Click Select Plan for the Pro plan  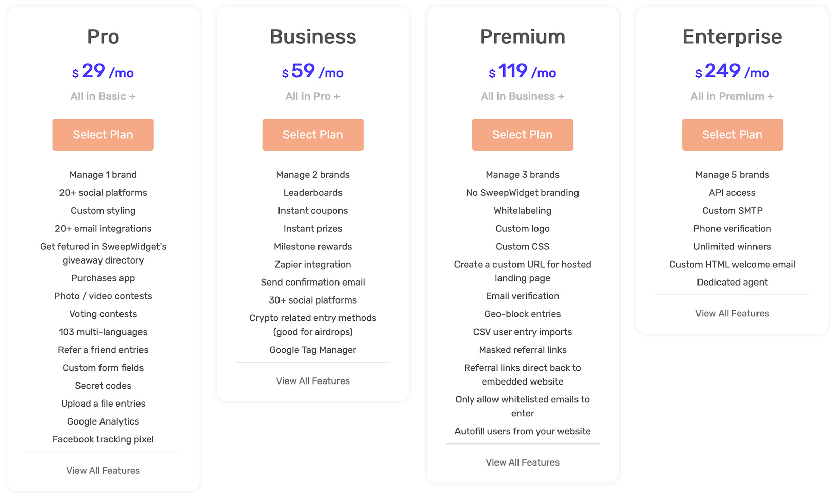tap(103, 134)
